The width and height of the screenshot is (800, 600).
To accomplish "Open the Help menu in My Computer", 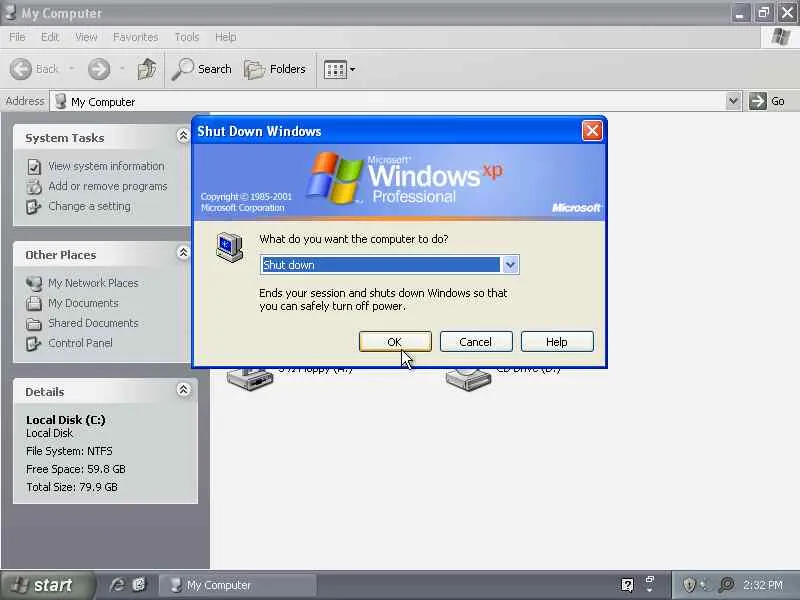I will (225, 37).
